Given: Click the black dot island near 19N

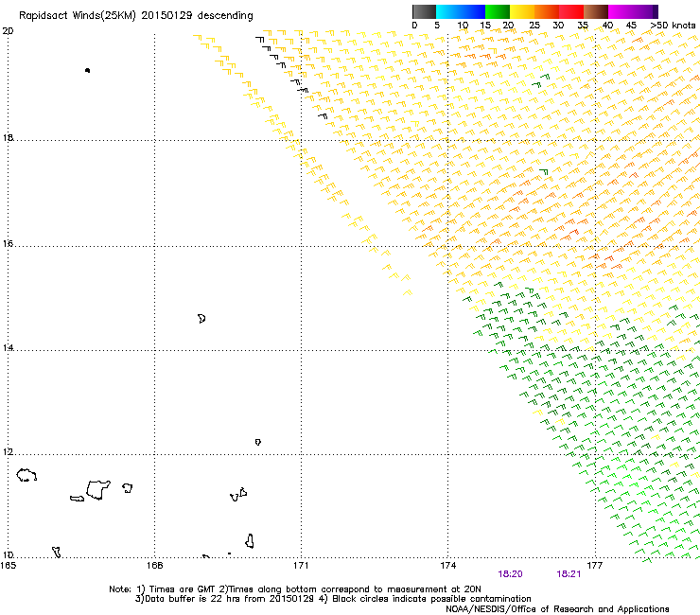Looking at the screenshot, I should click(87, 70).
